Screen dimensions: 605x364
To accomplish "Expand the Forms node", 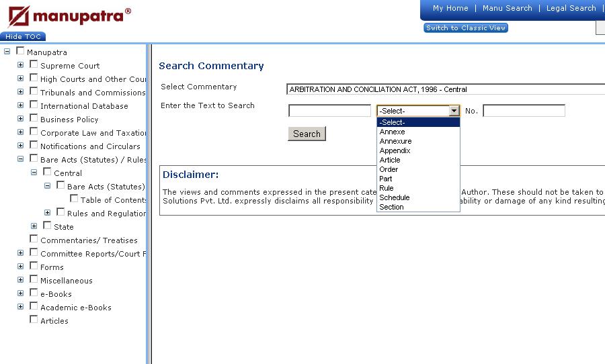I will [20, 267].
